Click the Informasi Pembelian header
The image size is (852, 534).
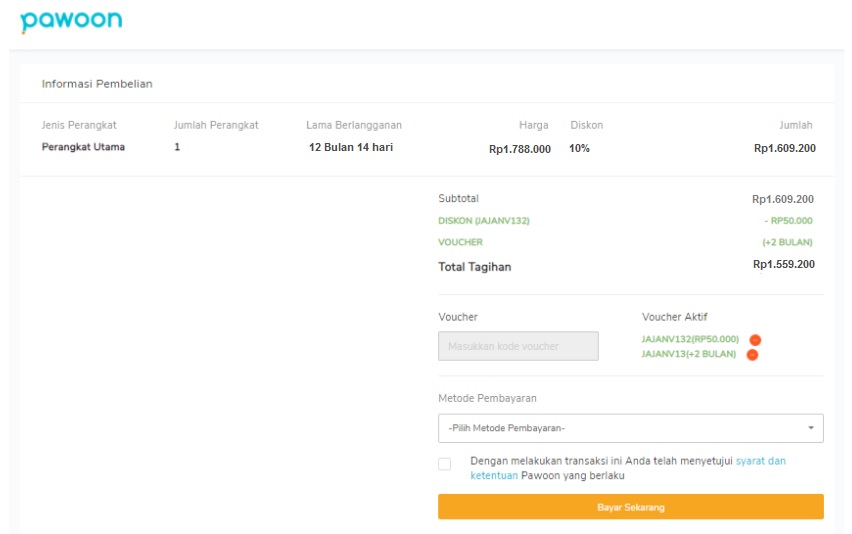coord(97,84)
